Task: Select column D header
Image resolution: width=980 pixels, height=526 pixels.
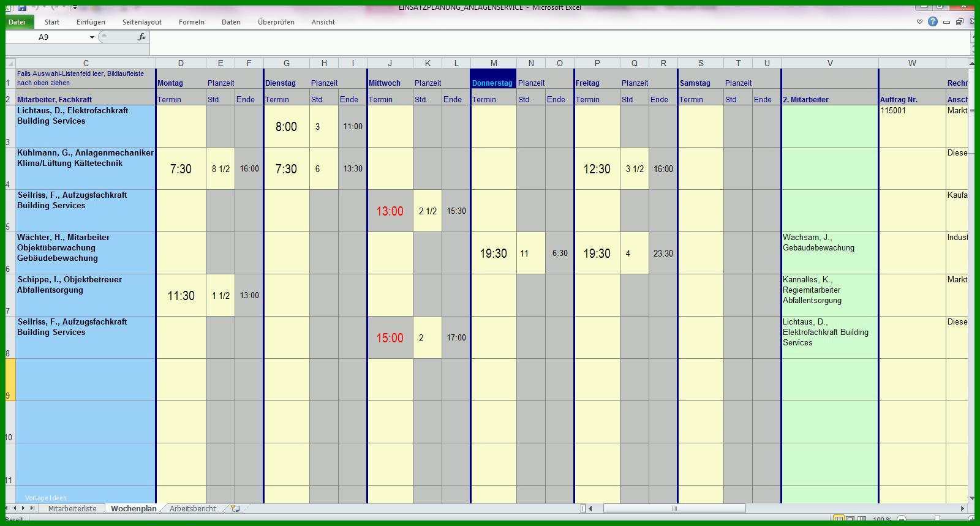Action: point(181,63)
